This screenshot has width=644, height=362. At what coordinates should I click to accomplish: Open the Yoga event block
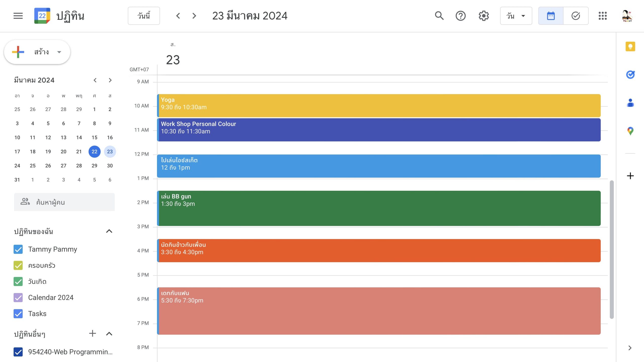[x=377, y=106]
